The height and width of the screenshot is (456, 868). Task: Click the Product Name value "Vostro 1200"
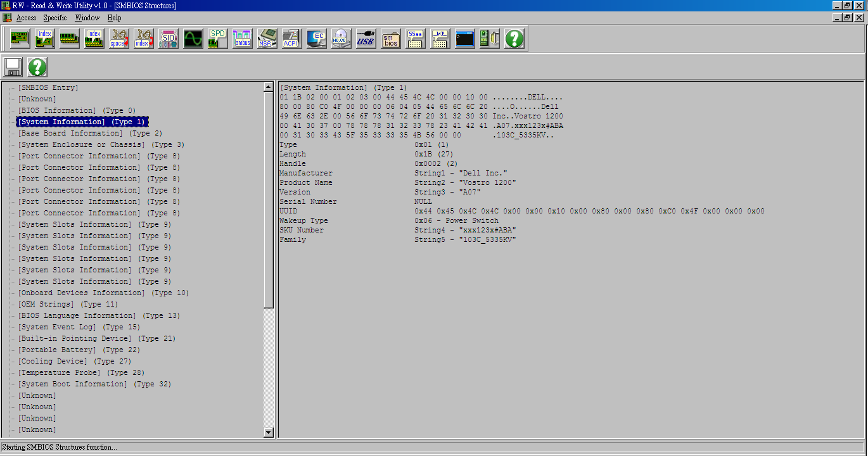(466, 182)
